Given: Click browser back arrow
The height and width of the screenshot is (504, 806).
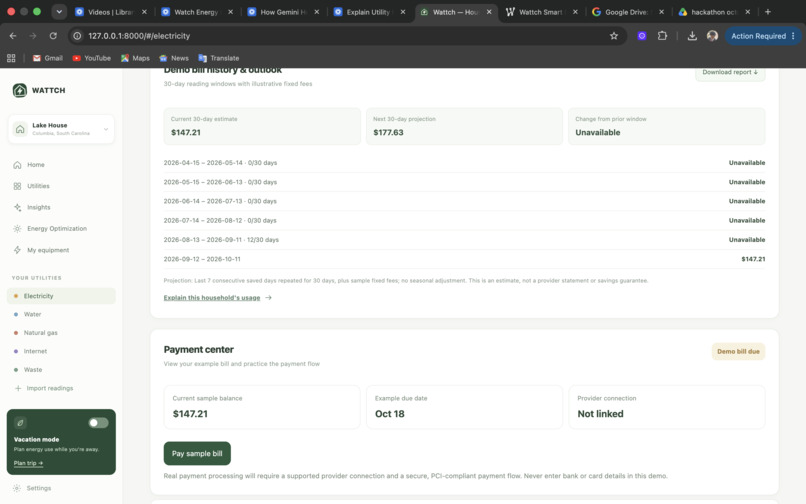Looking at the screenshot, I should [13, 36].
